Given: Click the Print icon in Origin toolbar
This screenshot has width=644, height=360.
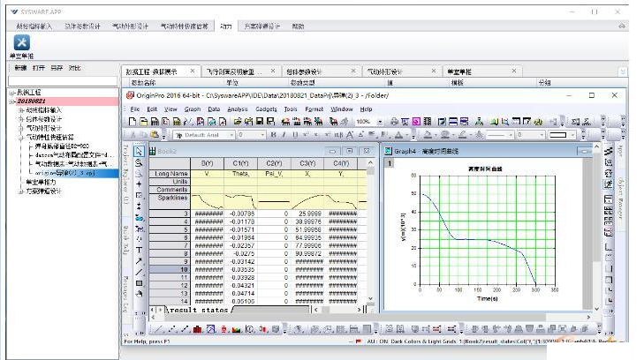Looking at the screenshot, I should [x=394, y=122].
